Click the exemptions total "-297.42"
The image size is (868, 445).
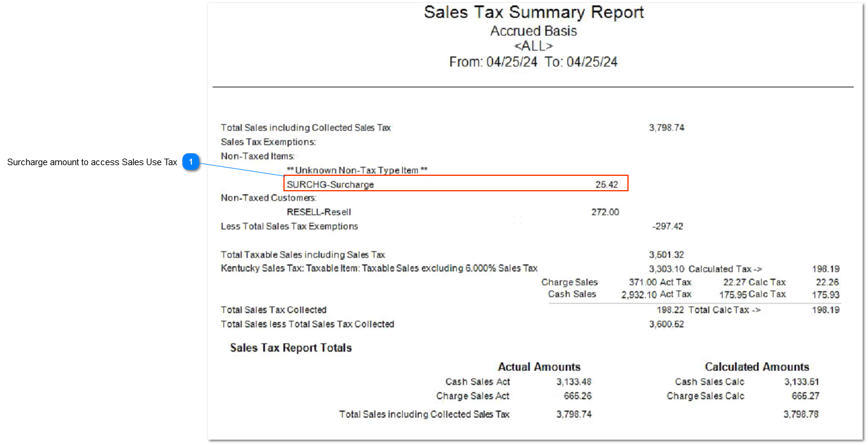click(668, 226)
